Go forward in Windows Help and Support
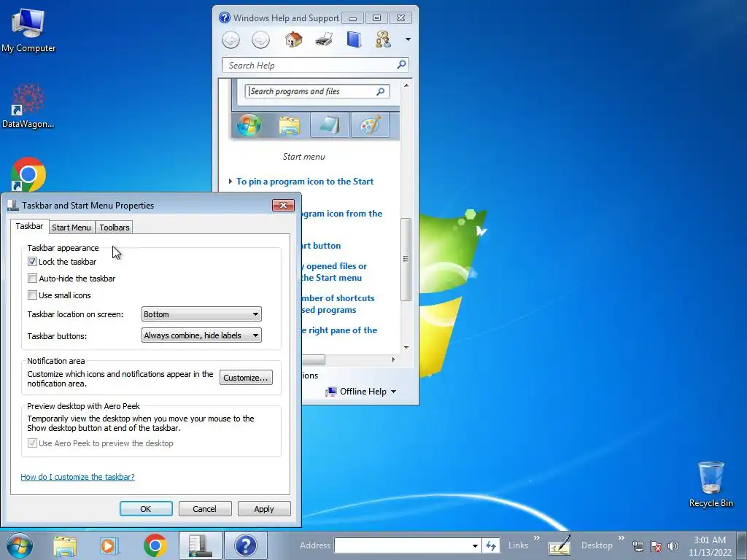The height and width of the screenshot is (560, 747). coord(260,39)
